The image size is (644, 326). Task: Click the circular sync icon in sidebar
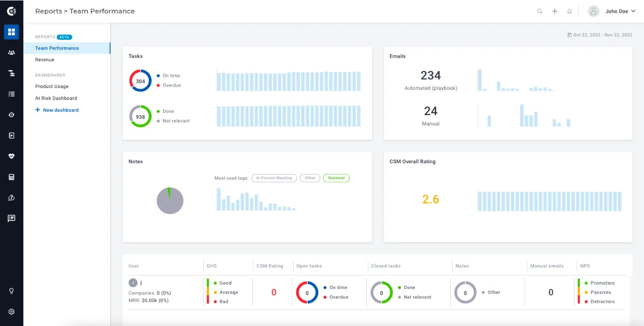11,115
